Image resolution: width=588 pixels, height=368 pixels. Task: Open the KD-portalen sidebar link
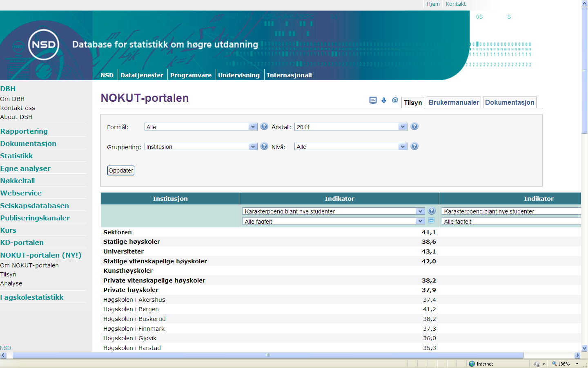22,242
